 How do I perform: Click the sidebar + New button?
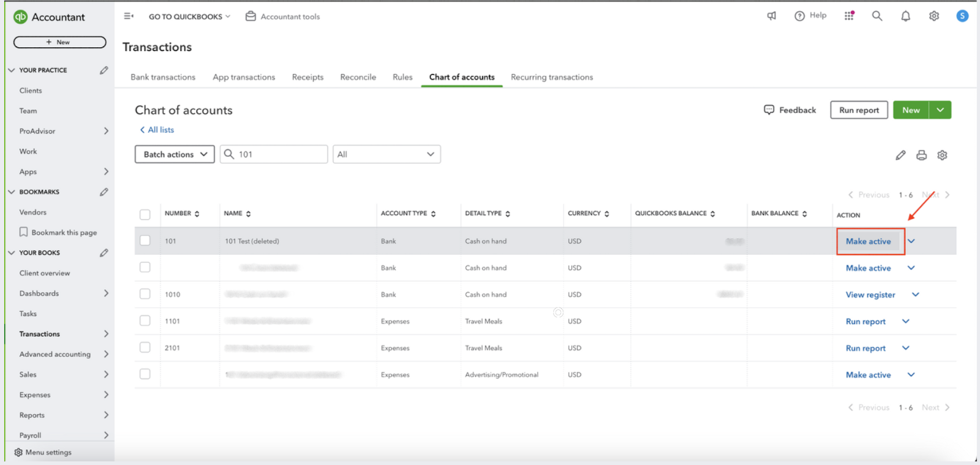pos(59,42)
